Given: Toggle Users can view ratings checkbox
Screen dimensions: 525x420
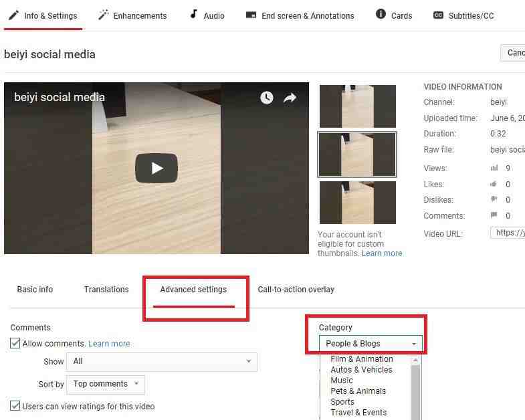Looking at the screenshot, I should [x=15, y=406].
